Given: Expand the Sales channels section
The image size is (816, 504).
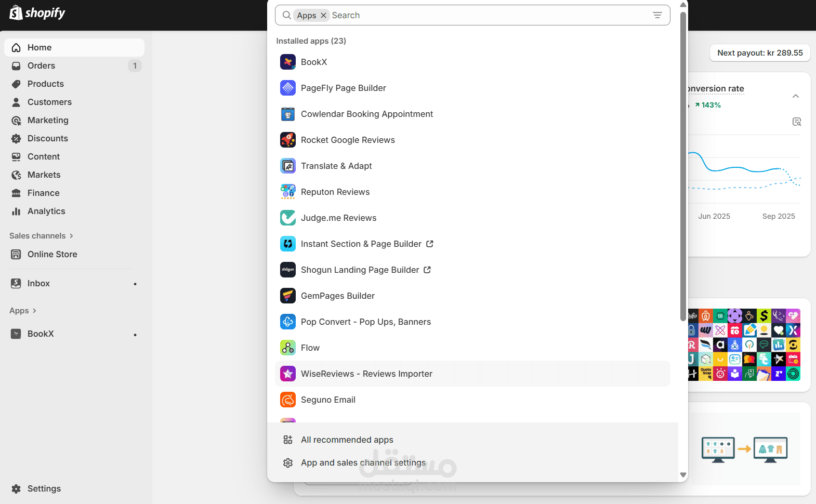Looking at the screenshot, I should coord(42,236).
